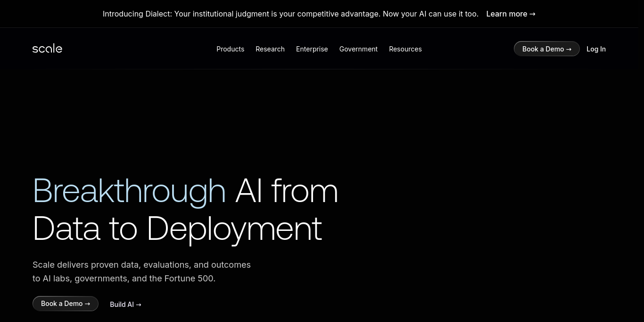Screen dimensions: 644x322
Task: Open the Resources menu
Action: 405,49
